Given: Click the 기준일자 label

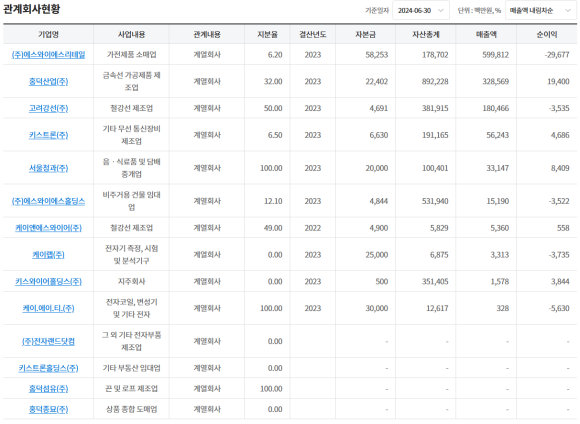Looking at the screenshot, I should 377,10.
